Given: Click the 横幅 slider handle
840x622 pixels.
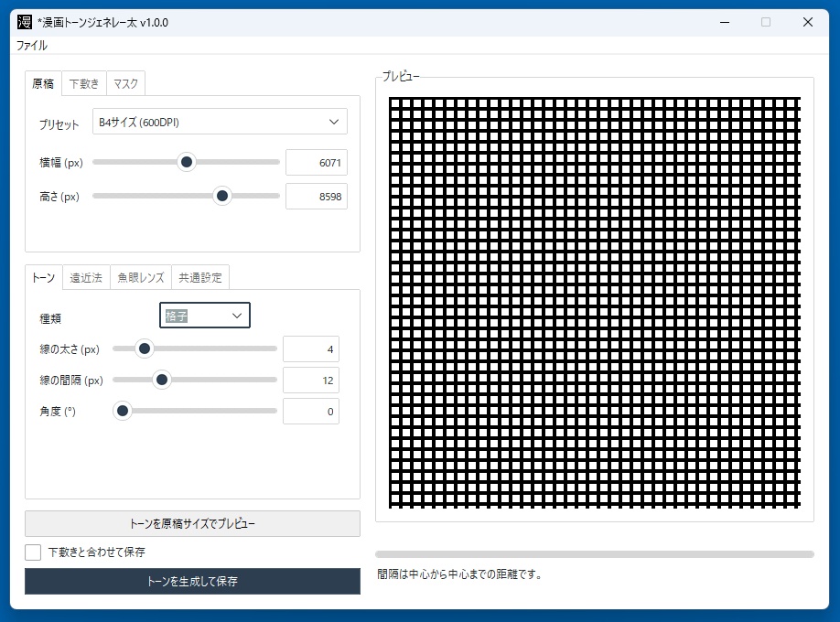Looking at the screenshot, I should click(187, 162).
